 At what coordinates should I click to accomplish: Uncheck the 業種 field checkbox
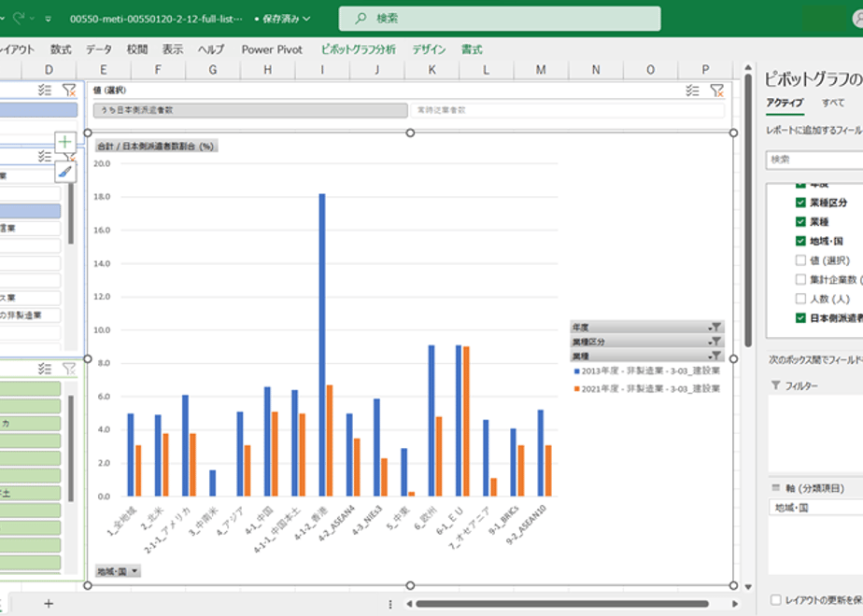800,221
